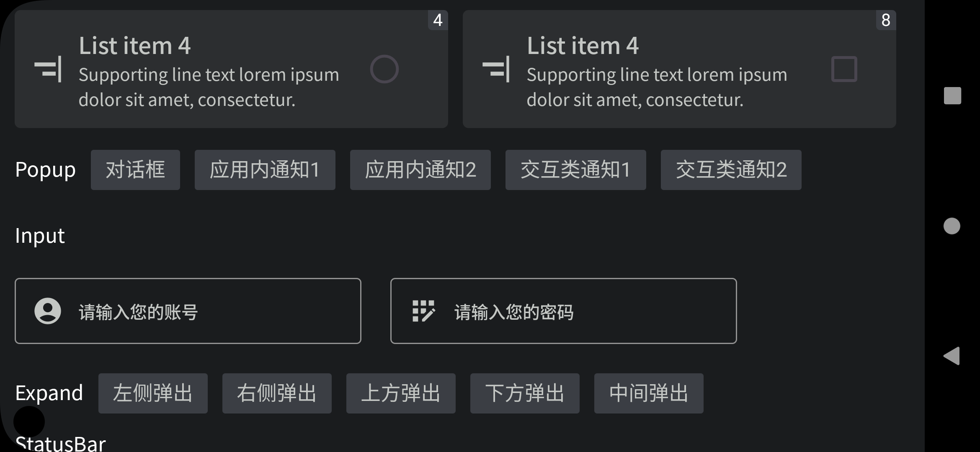Expand panel with 下方弹出
The width and height of the screenshot is (980, 452).
point(525,393)
